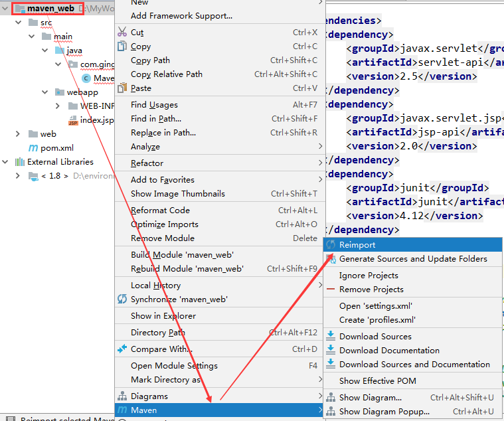
Task: Collapse the External Libraries node
Action: pyautogui.click(x=5, y=161)
